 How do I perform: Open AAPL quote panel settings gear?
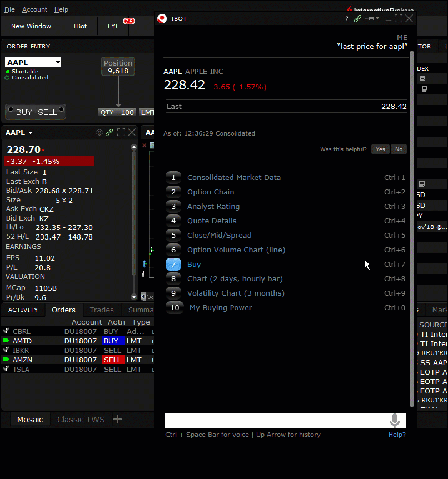pos(99,133)
